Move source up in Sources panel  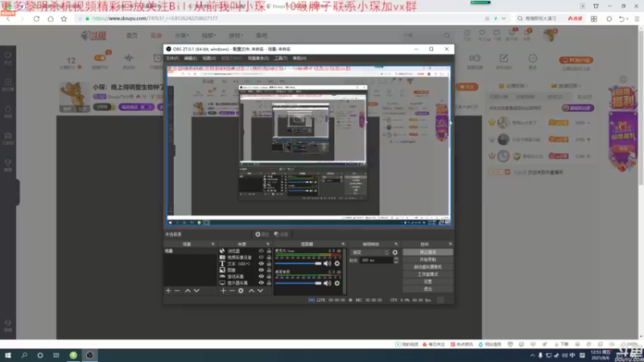(251, 290)
